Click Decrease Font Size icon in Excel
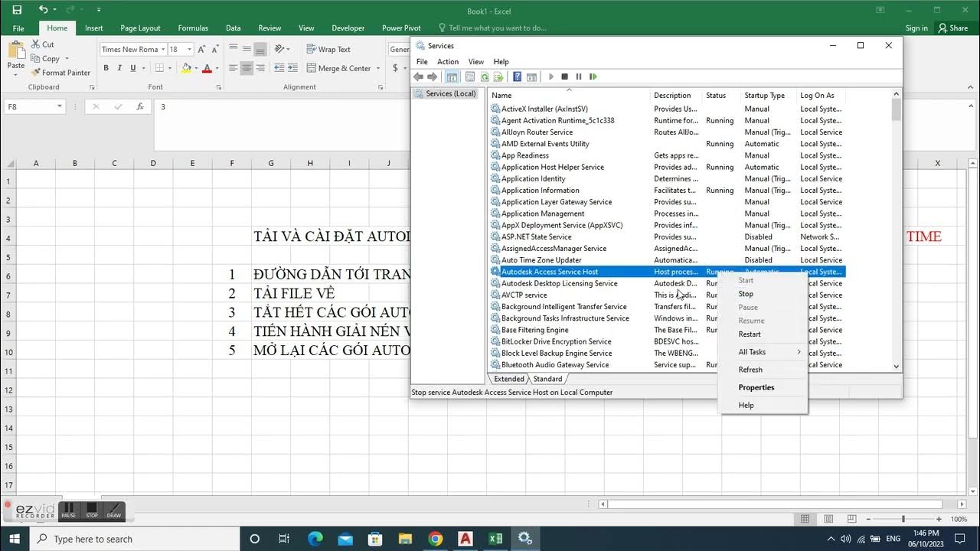 tap(217, 49)
